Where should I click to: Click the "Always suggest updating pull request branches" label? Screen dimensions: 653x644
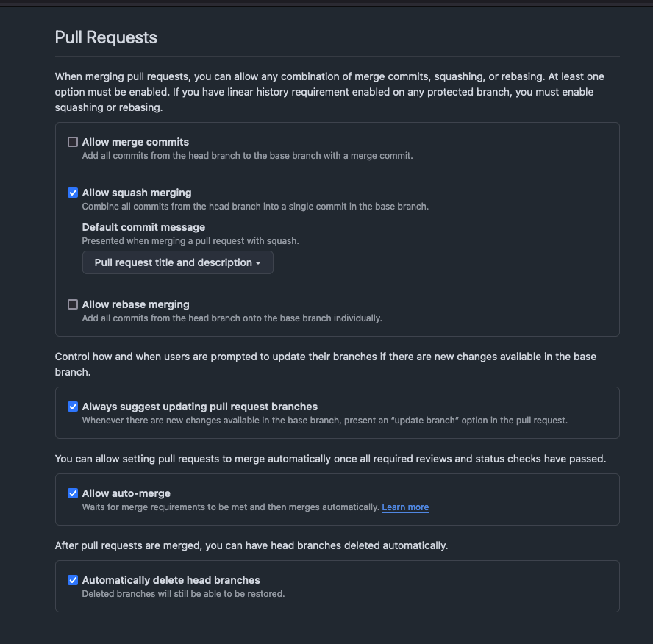tap(200, 407)
